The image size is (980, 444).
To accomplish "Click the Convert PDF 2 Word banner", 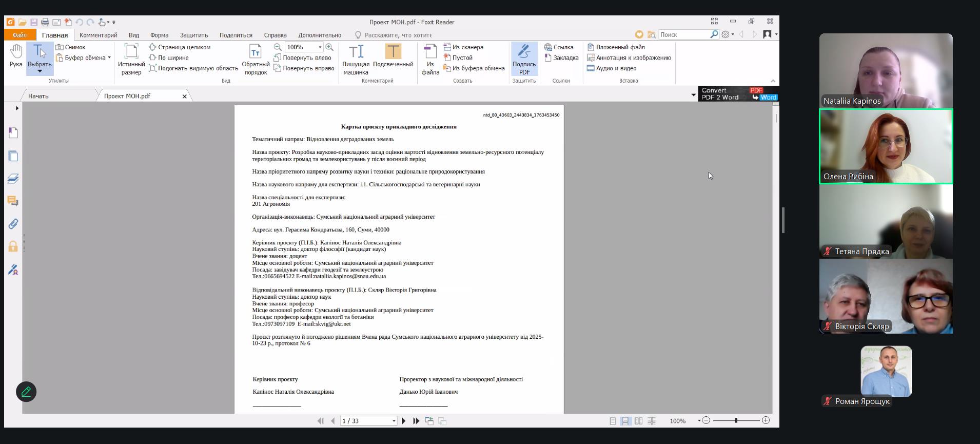I will point(738,94).
